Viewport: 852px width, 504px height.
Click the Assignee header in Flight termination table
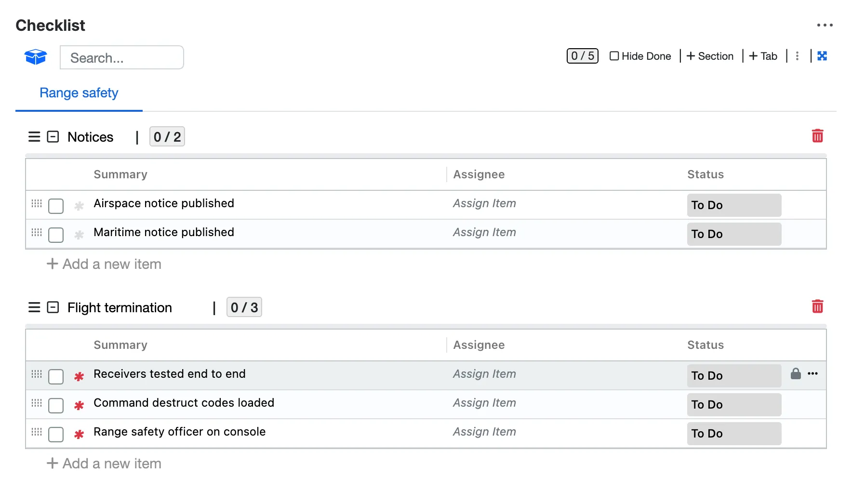[479, 345]
